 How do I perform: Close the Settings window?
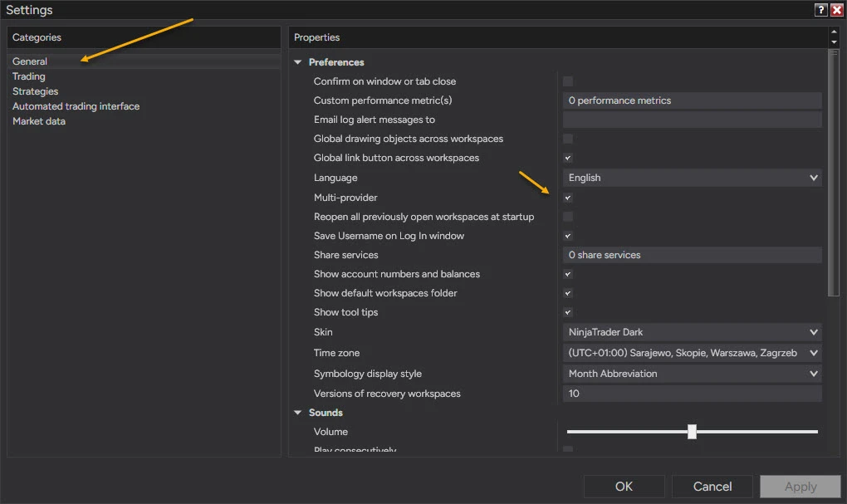837,10
